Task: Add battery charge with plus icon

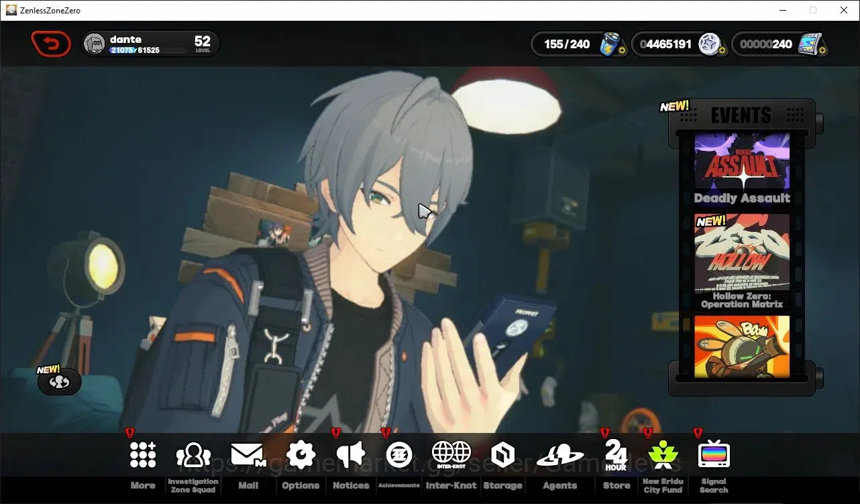Action: click(x=622, y=50)
